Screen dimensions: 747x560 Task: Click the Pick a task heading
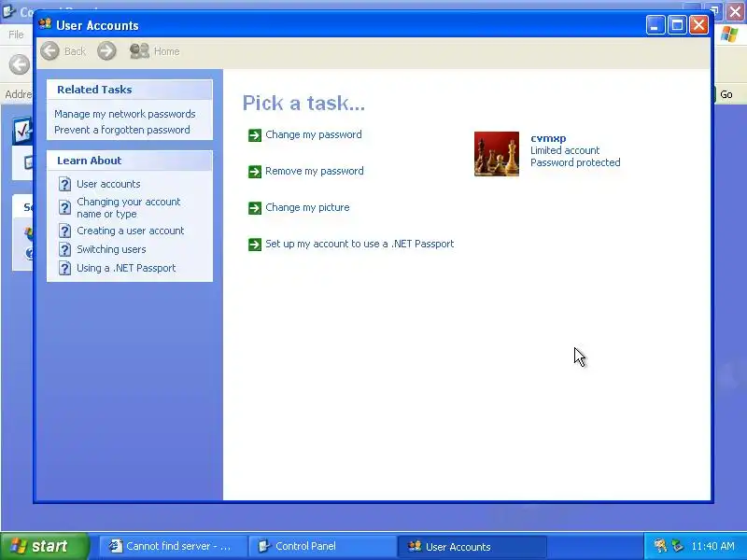(303, 103)
